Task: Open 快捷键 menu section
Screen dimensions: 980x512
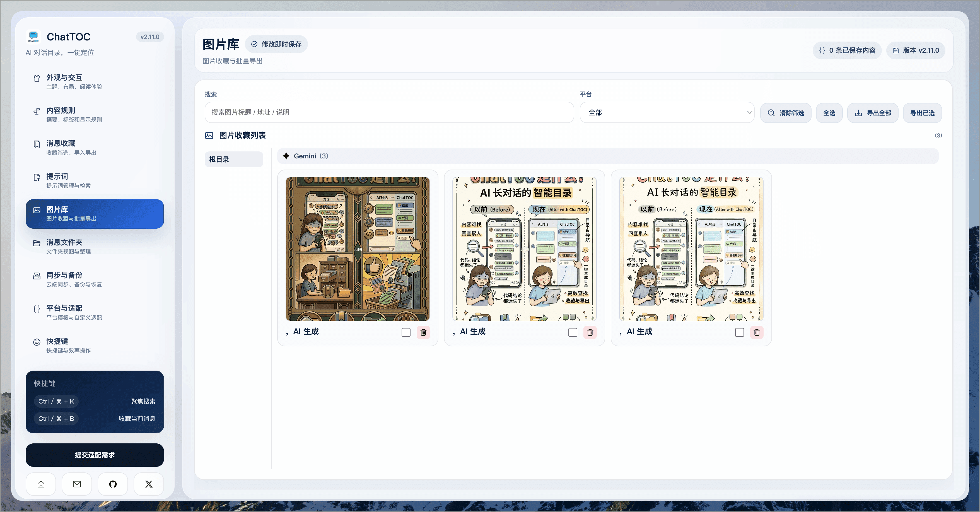Action: [95, 346]
